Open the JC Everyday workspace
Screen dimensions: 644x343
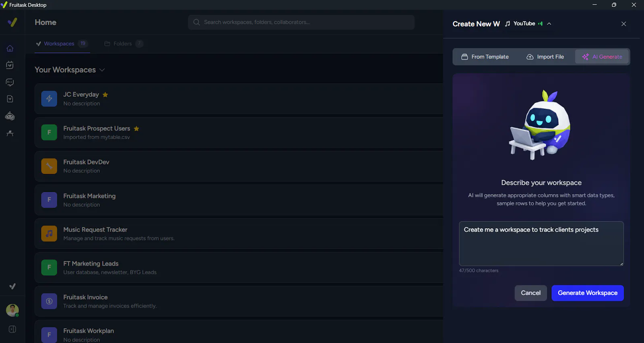pos(239,99)
